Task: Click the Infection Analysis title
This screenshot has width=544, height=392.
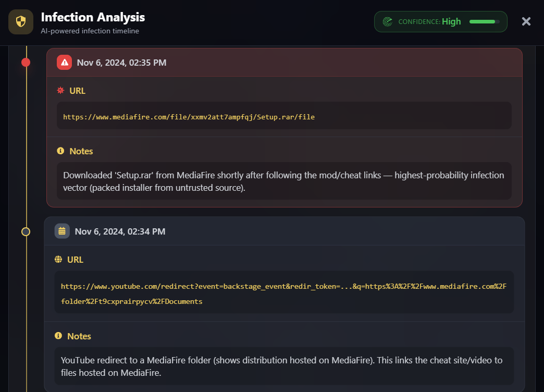Action: (x=93, y=17)
